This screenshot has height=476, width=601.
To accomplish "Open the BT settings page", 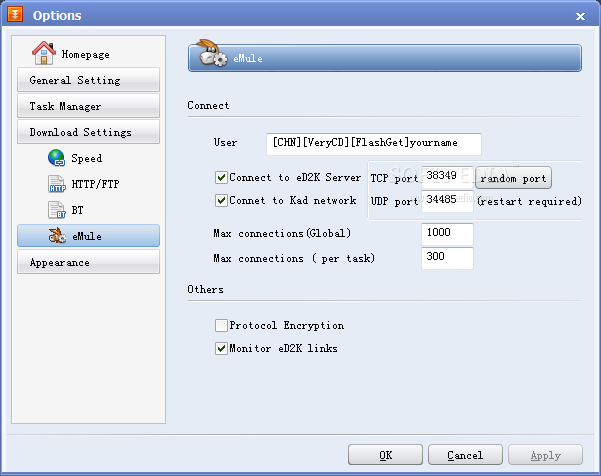I will [77, 210].
